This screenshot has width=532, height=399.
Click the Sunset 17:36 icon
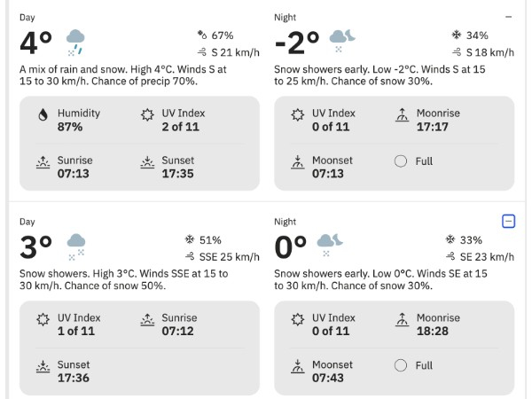click(x=43, y=367)
